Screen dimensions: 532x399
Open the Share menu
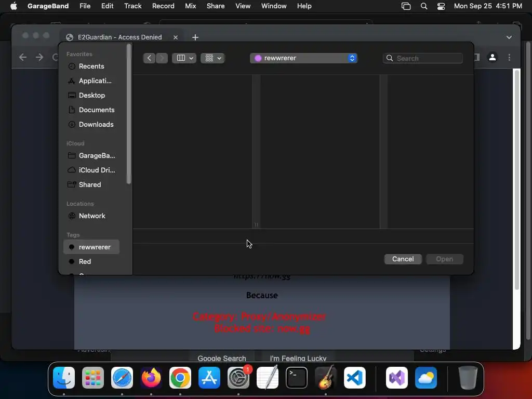[x=216, y=6]
